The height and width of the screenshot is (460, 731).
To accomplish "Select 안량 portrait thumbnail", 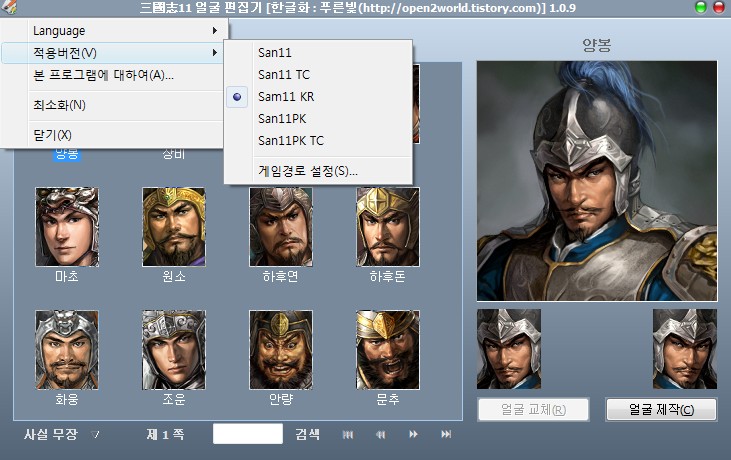I will tap(281, 350).
